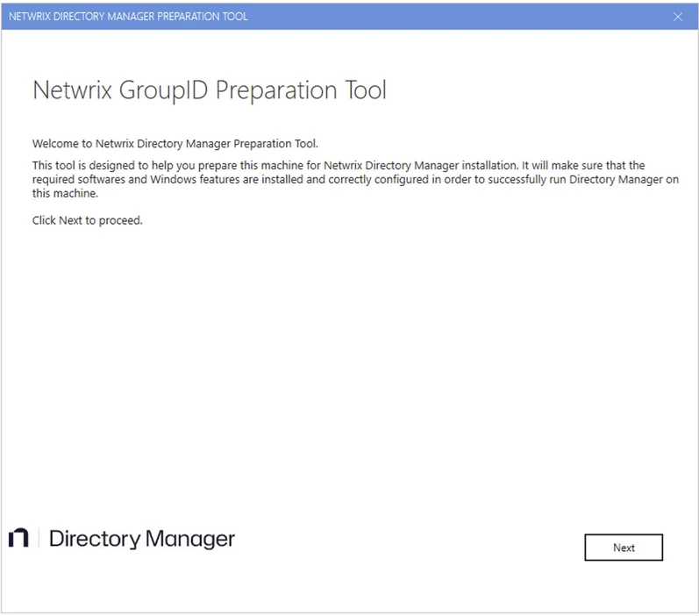Click the paragraph starting 'This tool is designed'

[x=355, y=179]
